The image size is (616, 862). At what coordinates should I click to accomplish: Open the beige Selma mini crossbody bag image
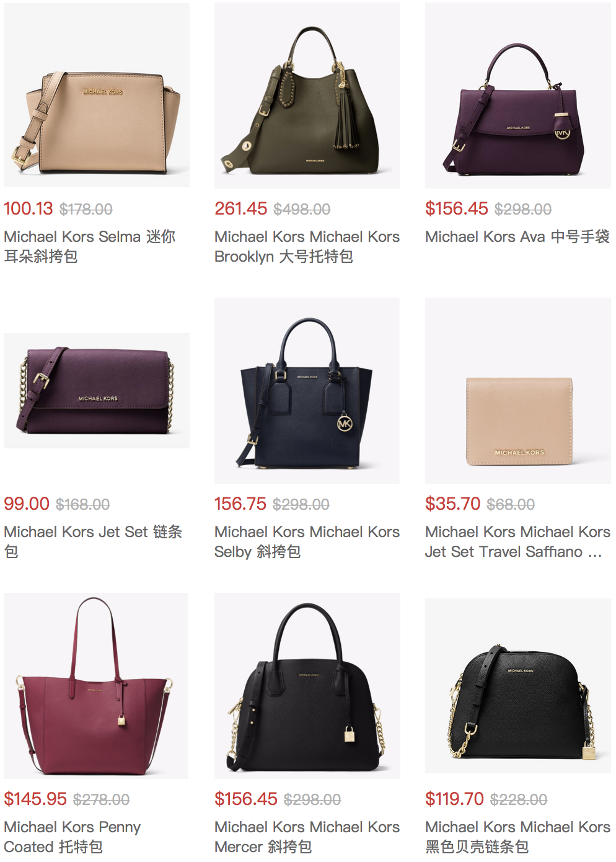click(97, 95)
